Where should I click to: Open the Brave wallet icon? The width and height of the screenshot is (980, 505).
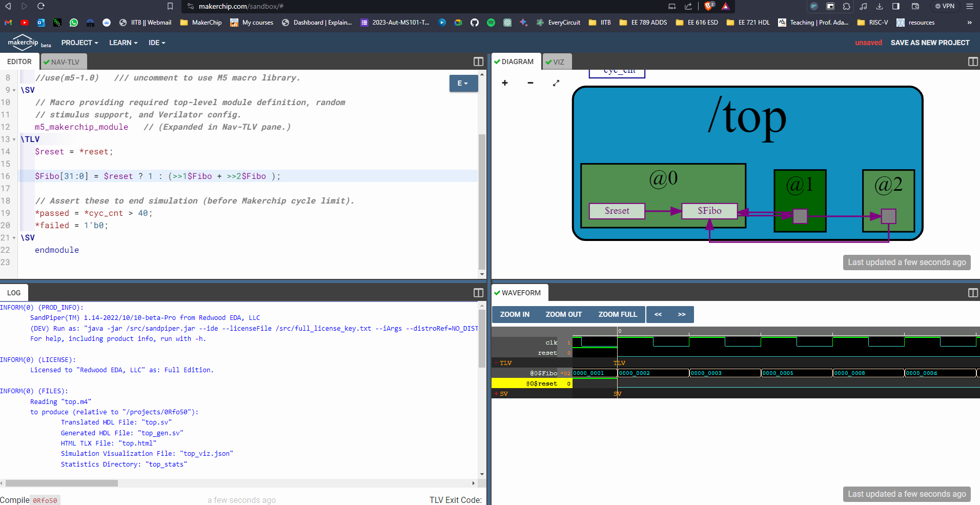(915, 6)
